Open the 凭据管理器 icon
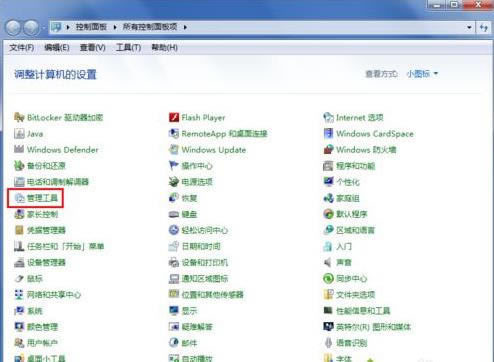The height and width of the screenshot is (362, 494). coord(19,230)
